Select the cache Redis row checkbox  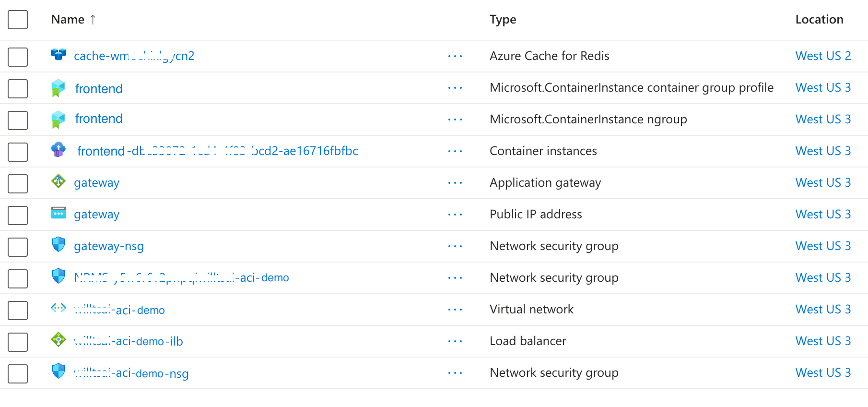[18, 57]
